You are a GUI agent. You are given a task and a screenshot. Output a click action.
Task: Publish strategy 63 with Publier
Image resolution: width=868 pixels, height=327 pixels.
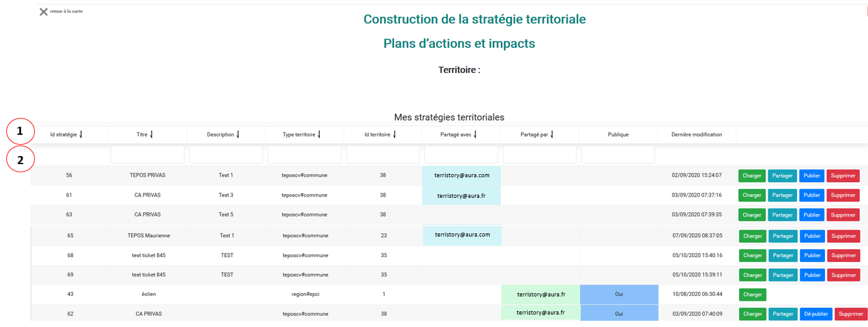click(812, 215)
